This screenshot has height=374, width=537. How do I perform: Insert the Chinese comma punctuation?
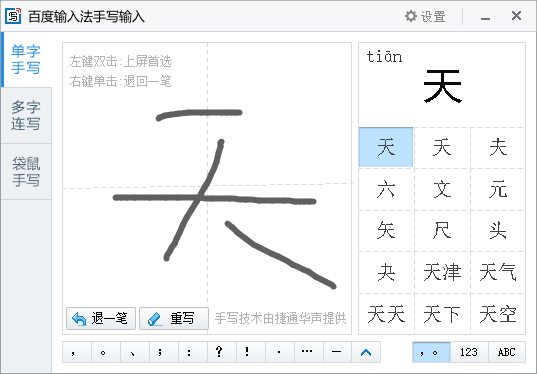(x=77, y=352)
